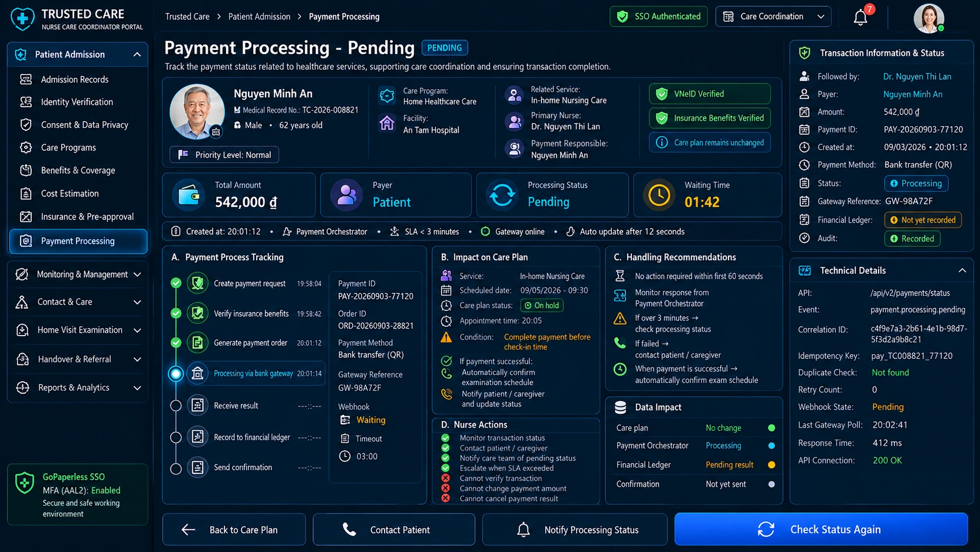980x552 pixels.
Task: Open Reports & Analytics menu
Action: [x=78, y=388]
